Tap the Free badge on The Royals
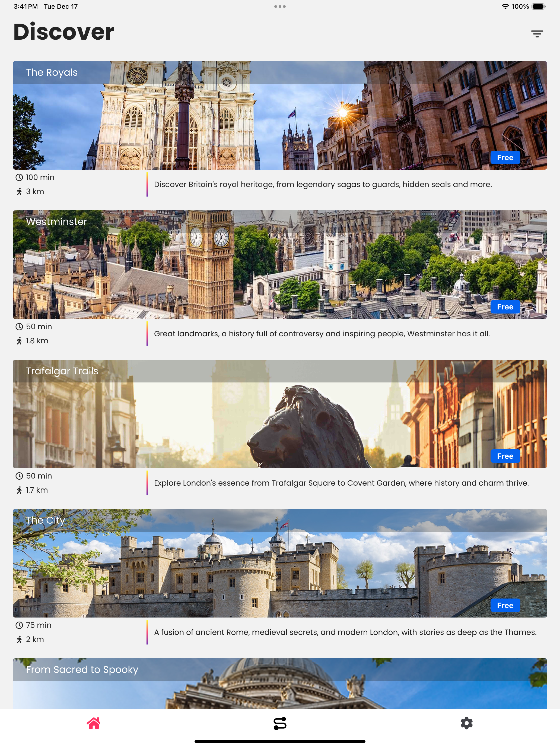This screenshot has width=560, height=747. 505,157
